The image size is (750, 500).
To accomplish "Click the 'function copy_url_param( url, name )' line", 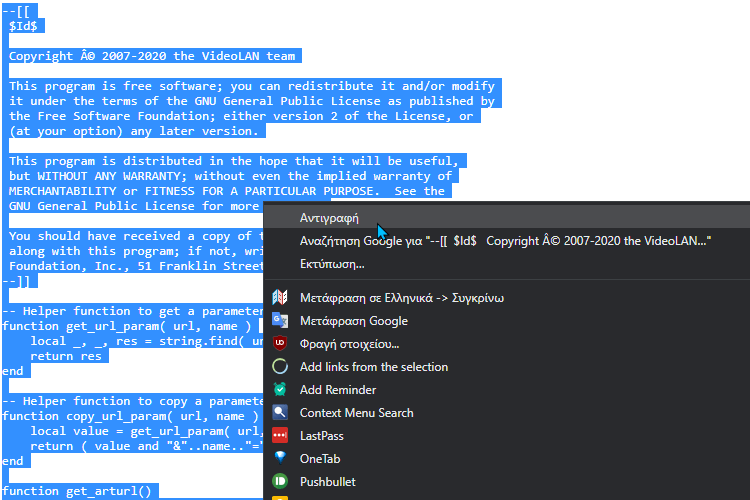I will point(130,416).
